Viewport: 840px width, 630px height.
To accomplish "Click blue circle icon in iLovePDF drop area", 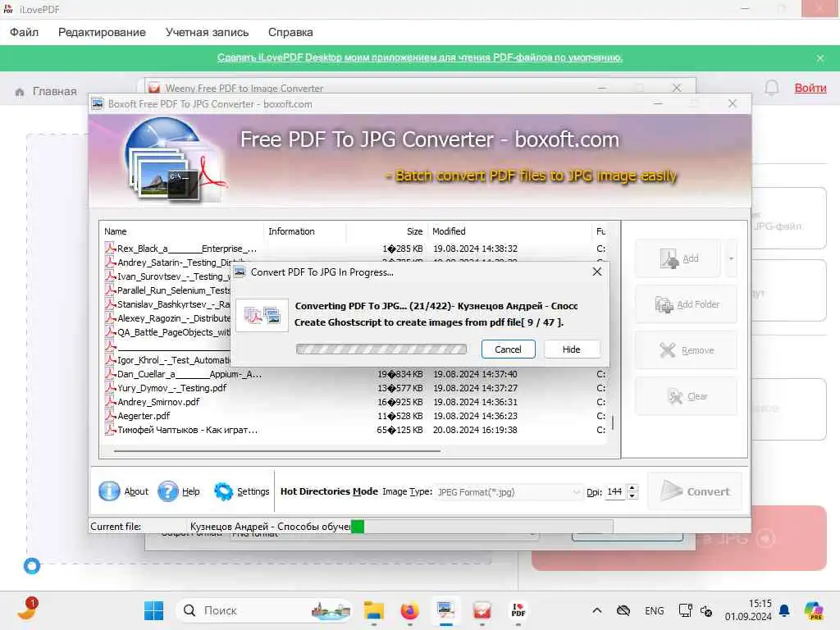I will pyautogui.click(x=32, y=566).
